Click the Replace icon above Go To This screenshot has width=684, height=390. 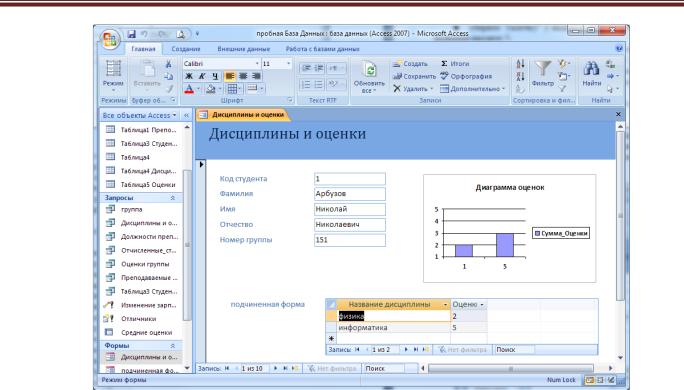click(x=611, y=64)
